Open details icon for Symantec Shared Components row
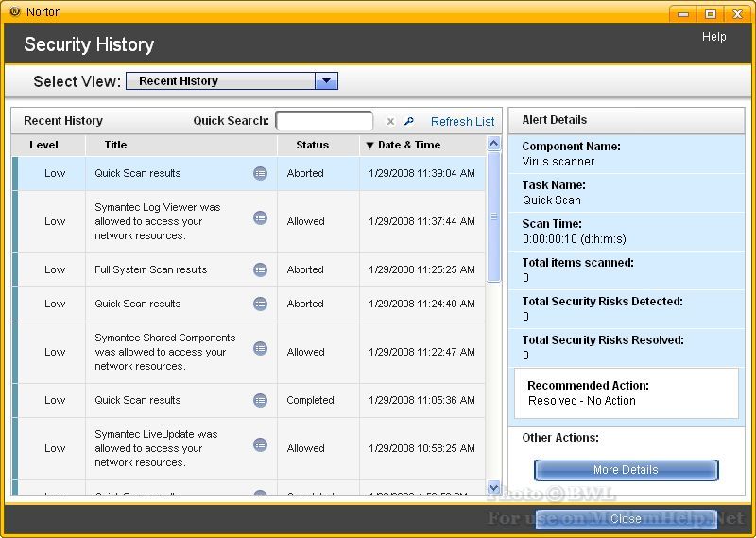Screen dimensions: 756x538 tap(261, 348)
